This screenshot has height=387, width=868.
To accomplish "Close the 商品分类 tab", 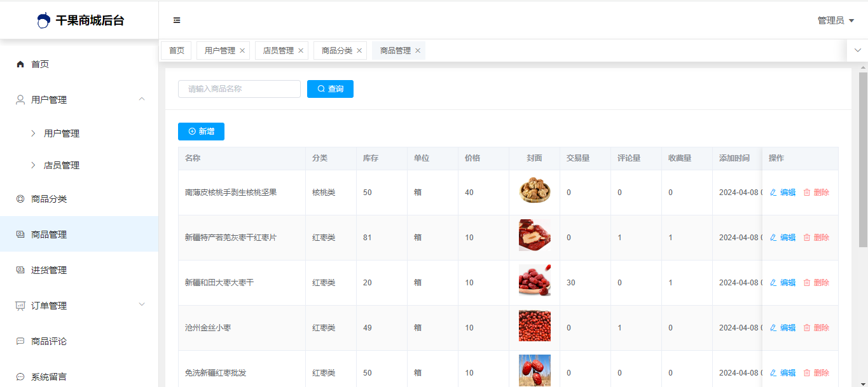I will [x=359, y=51].
